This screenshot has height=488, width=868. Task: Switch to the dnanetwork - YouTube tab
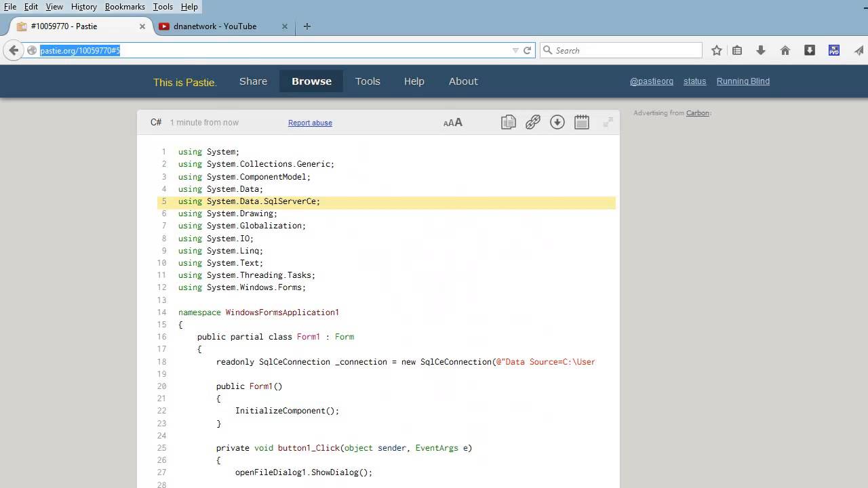click(223, 26)
